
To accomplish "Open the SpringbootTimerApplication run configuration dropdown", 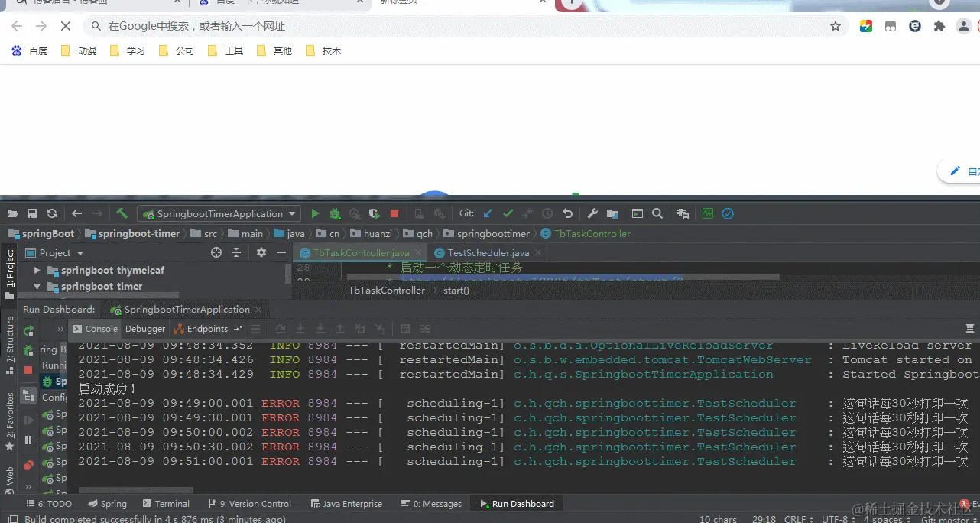I will (219, 214).
